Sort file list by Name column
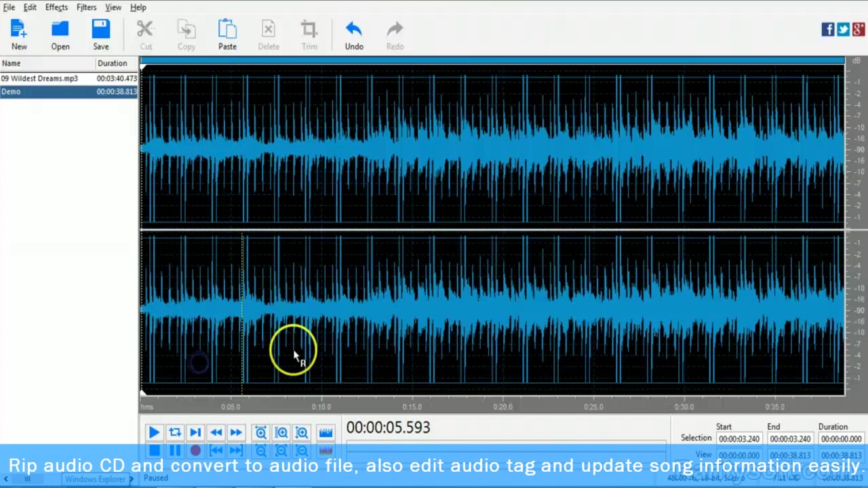Image resolution: width=868 pixels, height=488 pixels. point(47,63)
